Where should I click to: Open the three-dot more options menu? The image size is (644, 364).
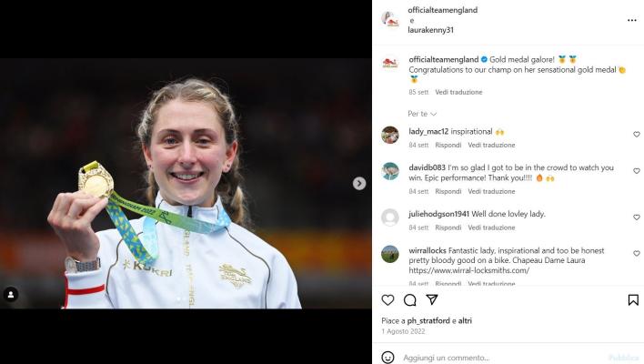[x=631, y=20]
